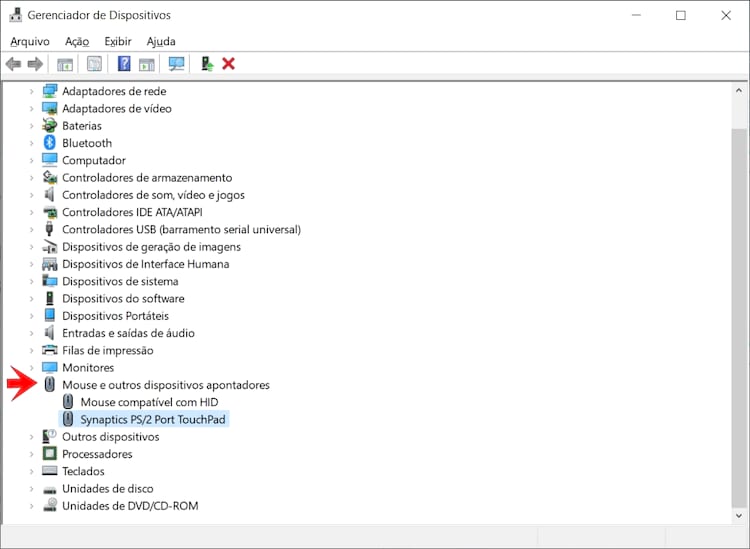Click the Outros dispositivos icon
Screen dimensions: 750x549
49,436
